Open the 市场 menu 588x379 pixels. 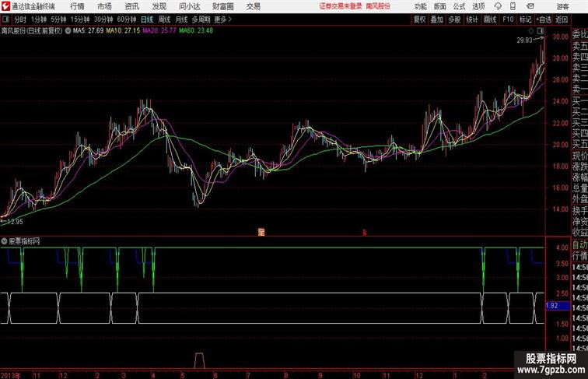click(x=104, y=6)
